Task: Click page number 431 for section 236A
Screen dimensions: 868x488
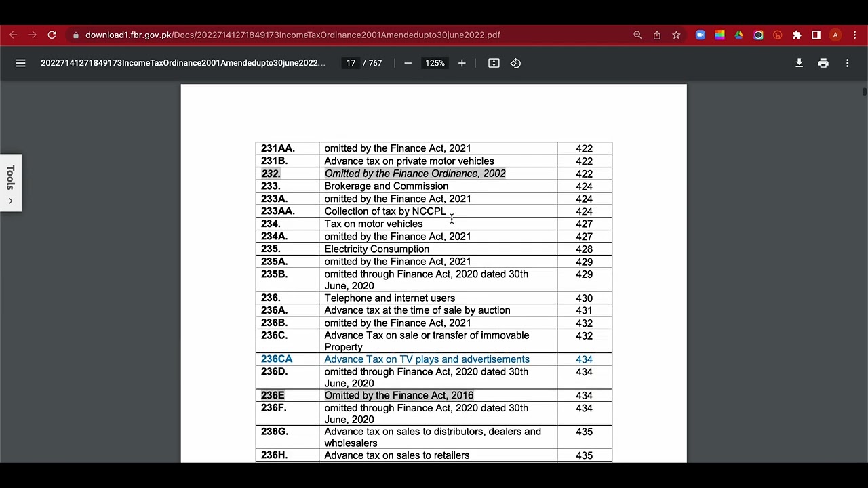Action: (x=584, y=310)
